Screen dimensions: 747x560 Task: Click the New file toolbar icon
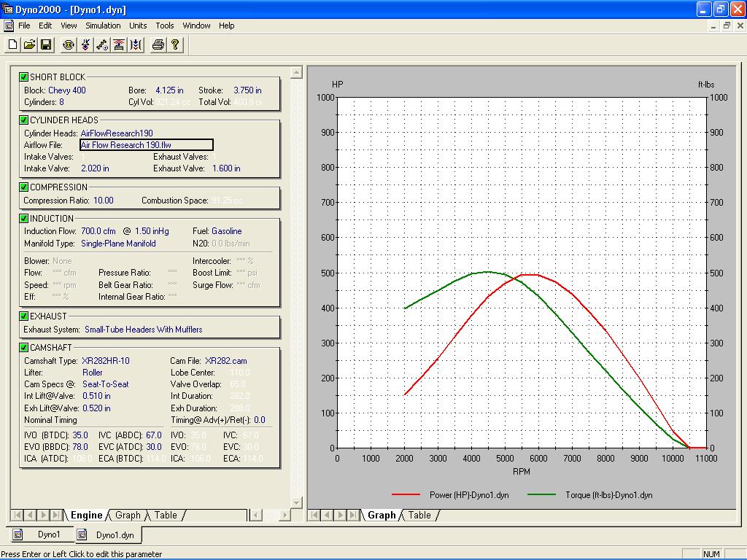point(12,45)
